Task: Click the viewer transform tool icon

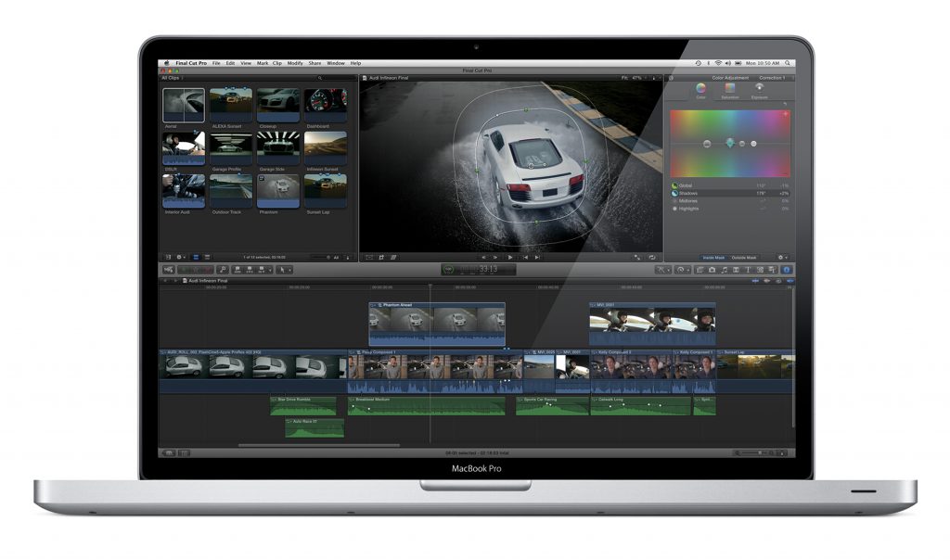Action: (x=369, y=258)
